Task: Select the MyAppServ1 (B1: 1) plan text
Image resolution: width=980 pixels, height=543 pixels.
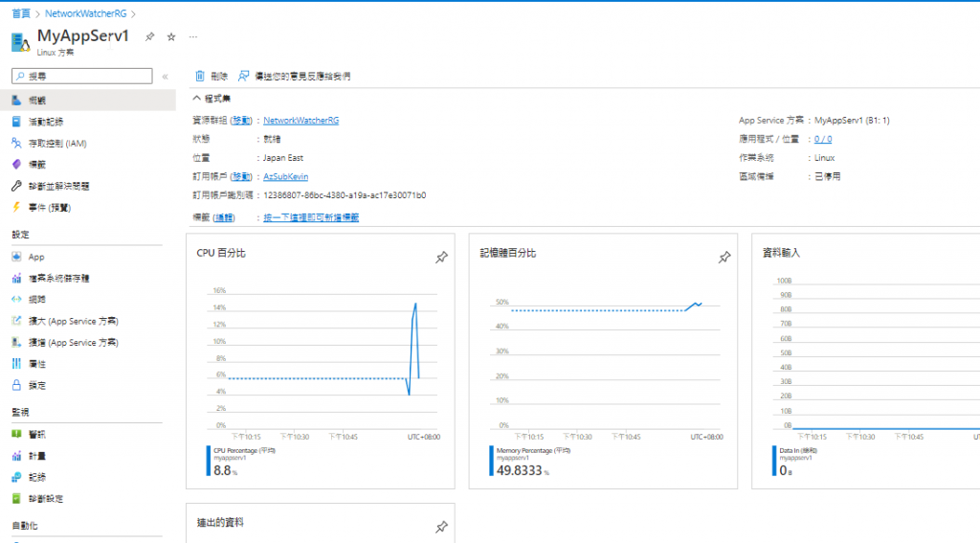Action: [852, 120]
